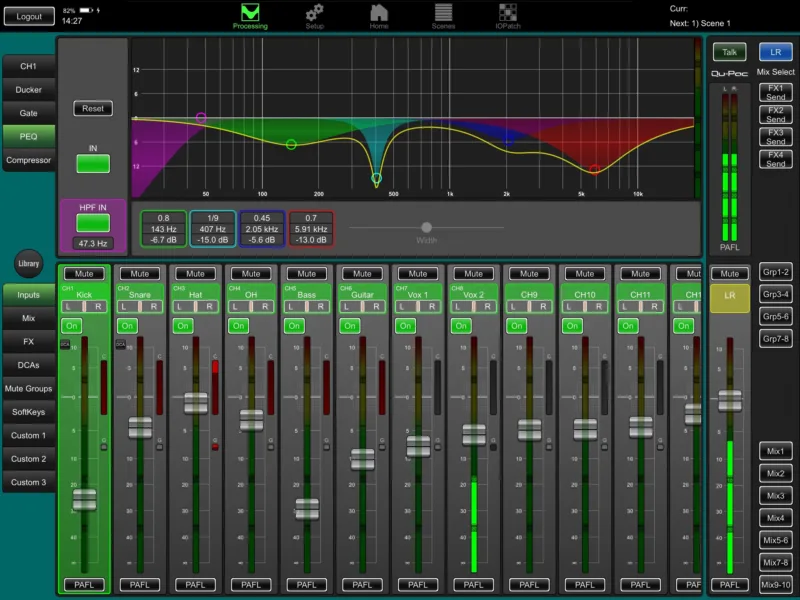
Task: Click the 47.3 Hz HPF frequency value
Action: point(93,244)
